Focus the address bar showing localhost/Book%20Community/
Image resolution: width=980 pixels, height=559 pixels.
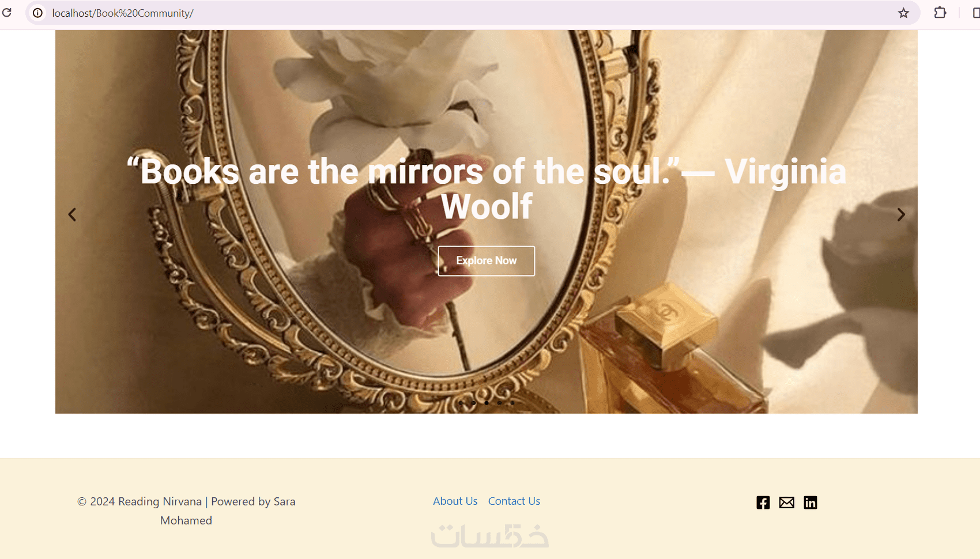(461, 13)
